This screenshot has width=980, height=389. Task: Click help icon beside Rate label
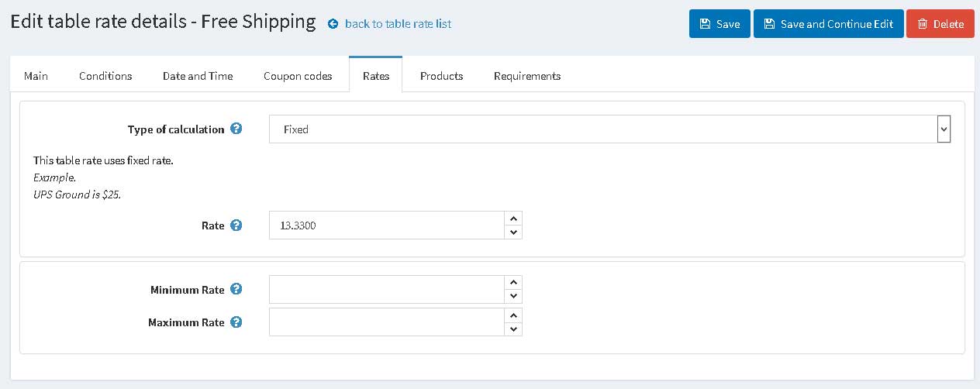236,225
